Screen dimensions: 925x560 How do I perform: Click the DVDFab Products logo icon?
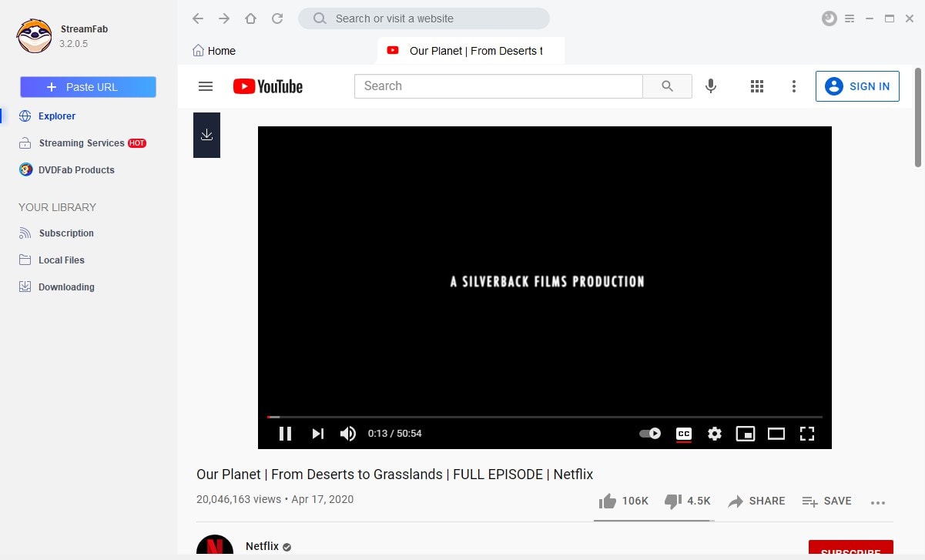pos(25,170)
